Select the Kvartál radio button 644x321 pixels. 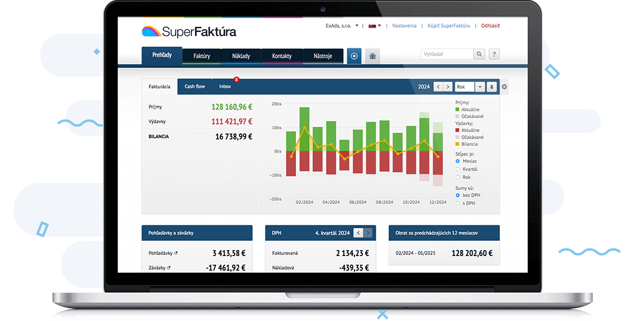457,169
